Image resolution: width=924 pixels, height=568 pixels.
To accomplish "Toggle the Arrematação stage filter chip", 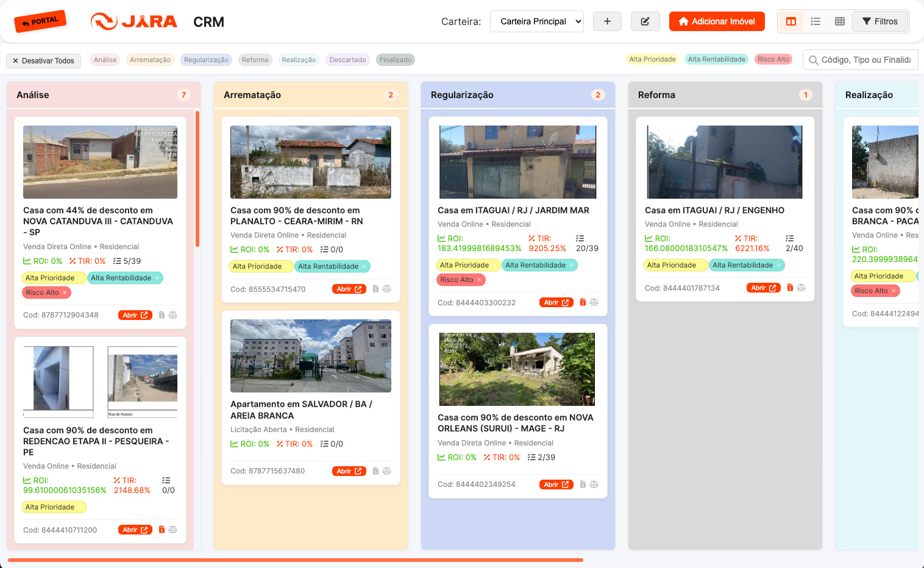I will click(x=150, y=60).
